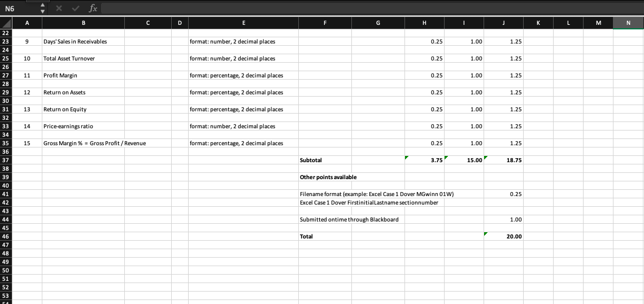Image resolution: width=644 pixels, height=304 pixels.
Task: Click the "Gross Margin % = Gross Profit / Revenue" cell
Action: (x=94, y=143)
